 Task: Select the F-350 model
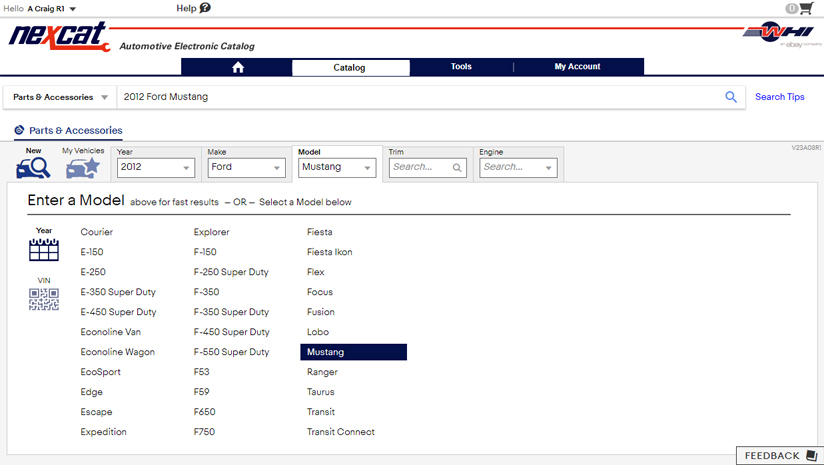207,292
